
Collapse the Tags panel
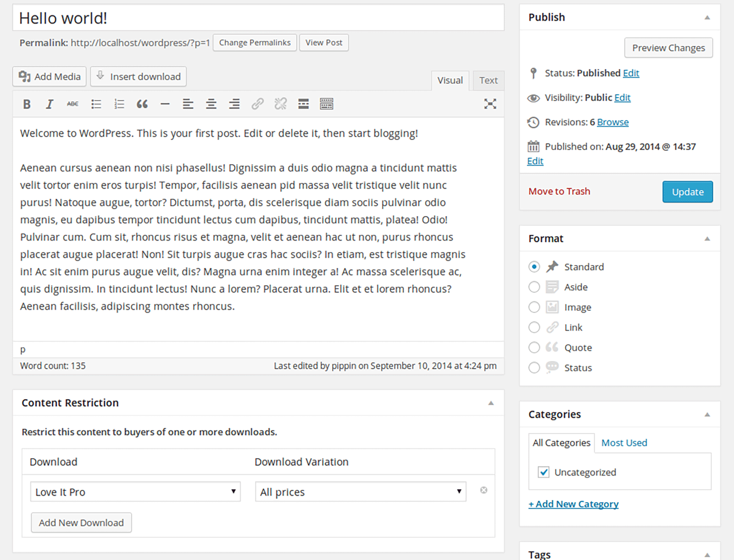pos(707,555)
